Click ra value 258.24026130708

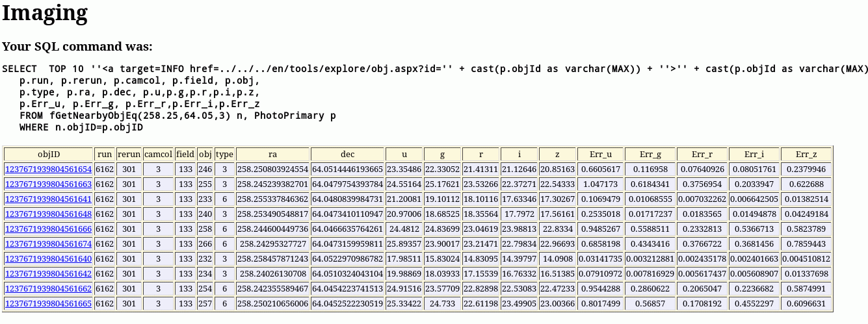pyautogui.click(x=272, y=273)
